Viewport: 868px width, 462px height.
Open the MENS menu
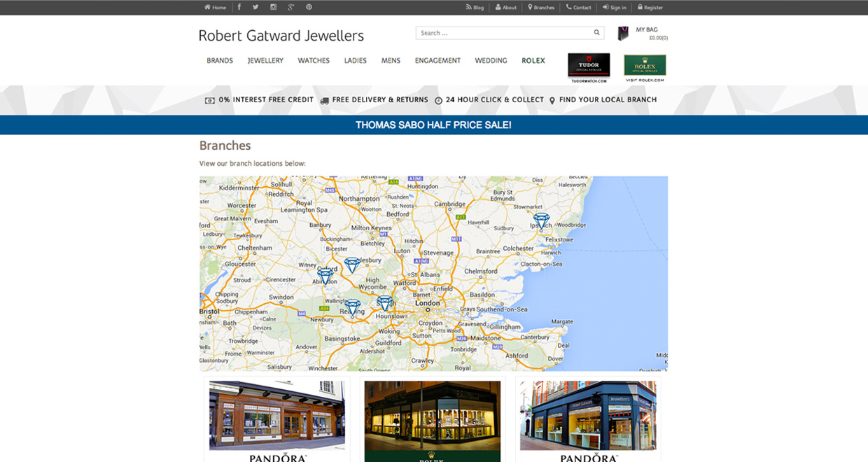pyautogui.click(x=391, y=61)
